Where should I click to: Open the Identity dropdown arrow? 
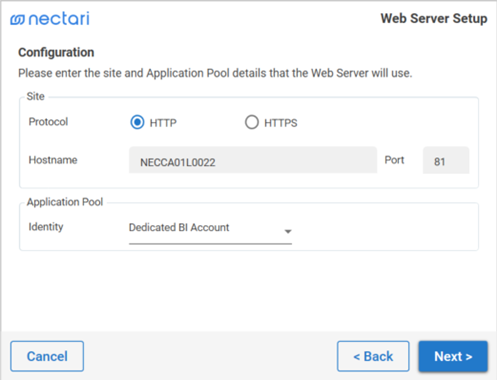tap(288, 231)
